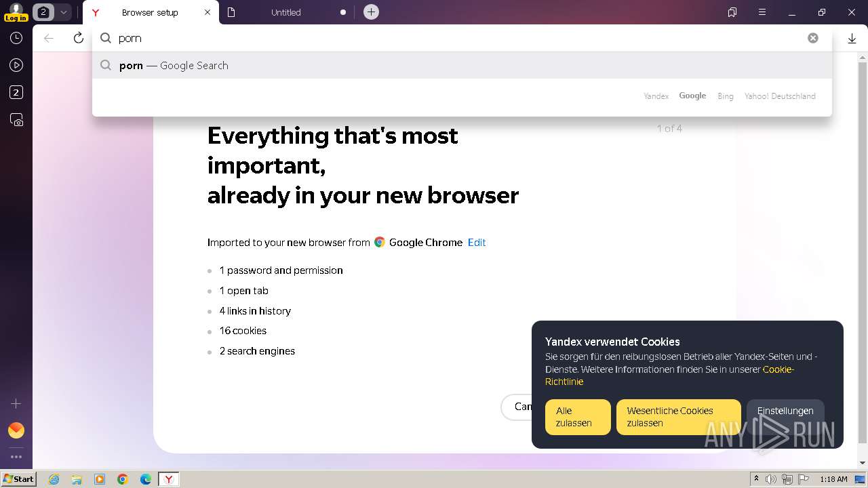Image resolution: width=868 pixels, height=488 pixels.
Task: Launch Microsoft Edge from taskbar
Action: click(x=146, y=479)
